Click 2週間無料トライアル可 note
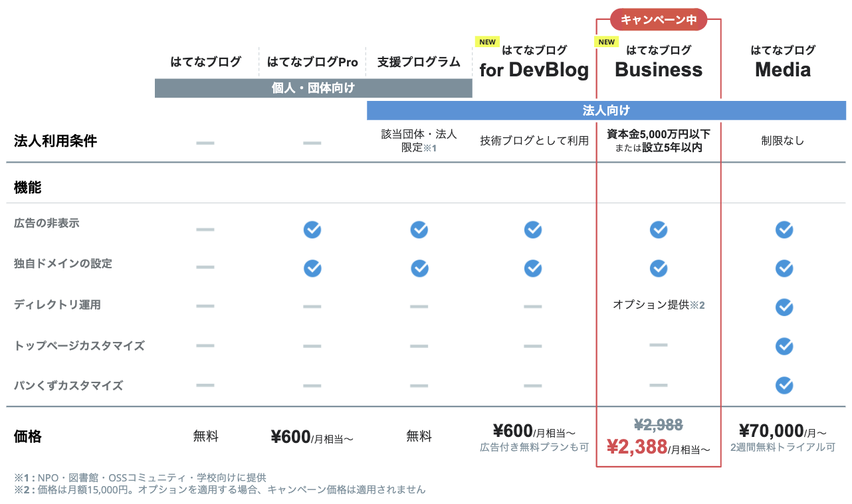This screenshot has height=504, width=852. point(783,448)
